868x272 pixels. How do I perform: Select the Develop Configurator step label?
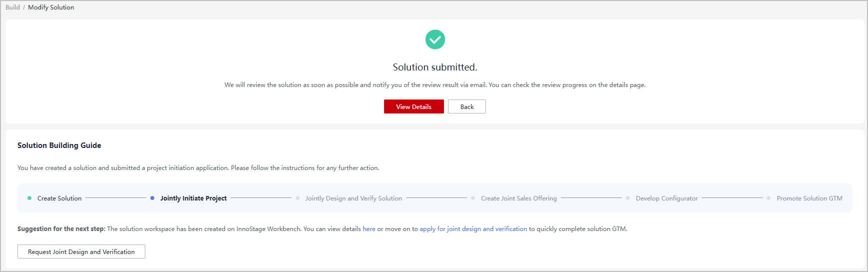[x=667, y=198]
